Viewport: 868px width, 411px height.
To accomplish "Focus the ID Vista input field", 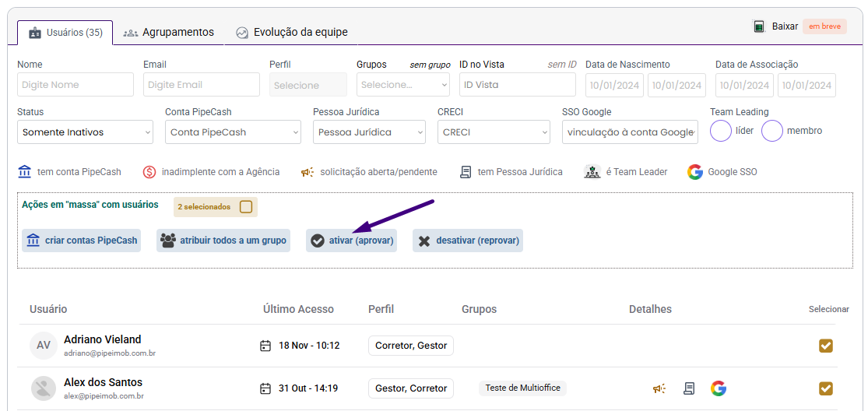I will point(518,85).
